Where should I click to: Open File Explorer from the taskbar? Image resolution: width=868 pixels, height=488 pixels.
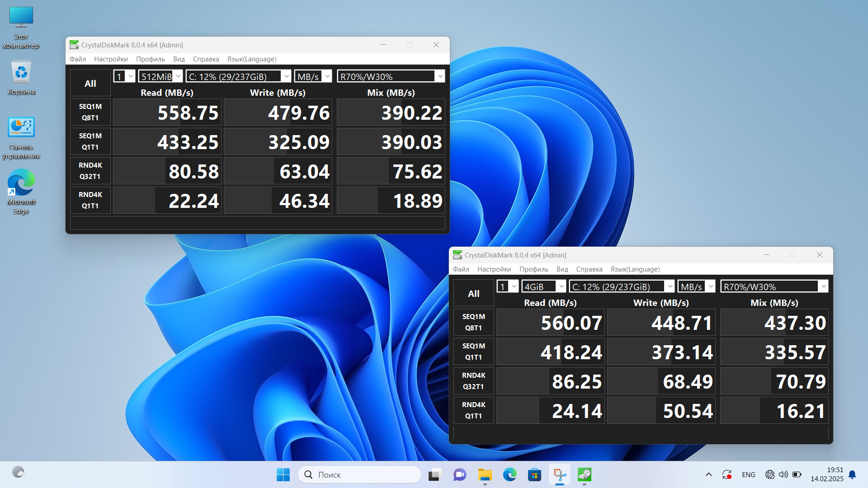485,474
